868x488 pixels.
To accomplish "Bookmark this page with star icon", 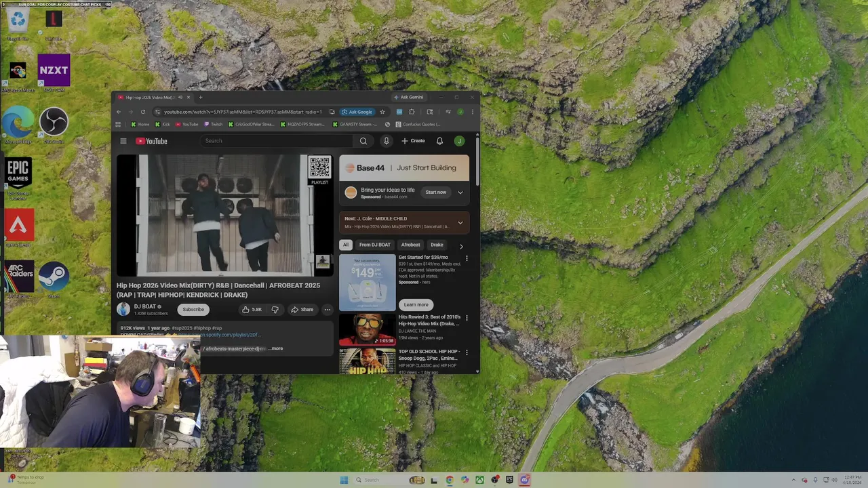I will 382,112.
